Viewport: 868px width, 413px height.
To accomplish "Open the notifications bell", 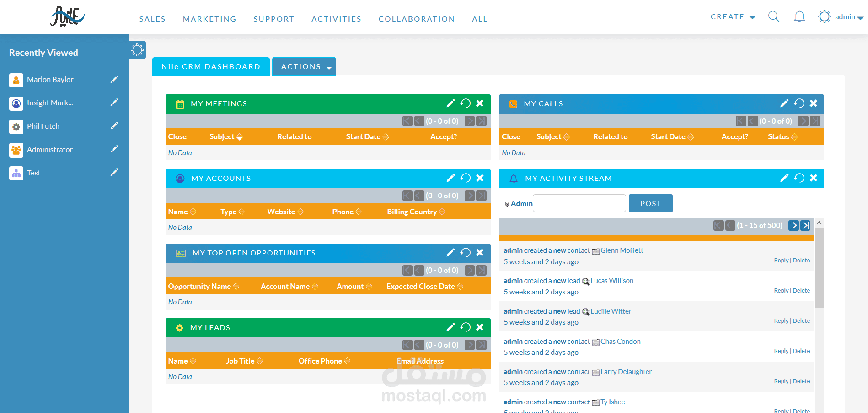I will pos(799,17).
